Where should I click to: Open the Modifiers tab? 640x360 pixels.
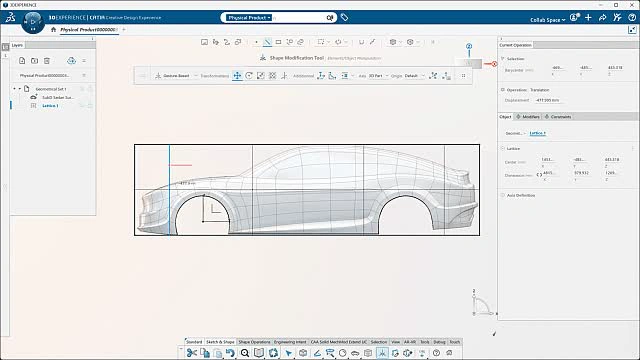pyautogui.click(x=528, y=117)
